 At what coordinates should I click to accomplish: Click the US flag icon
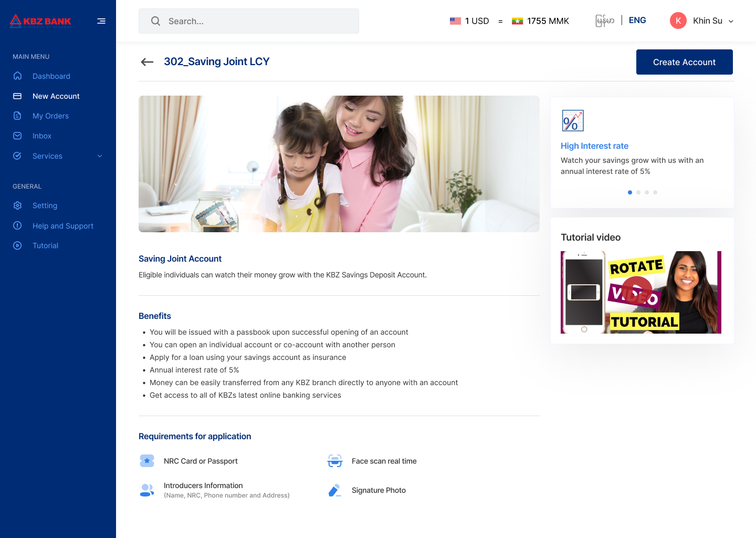(455, 21)
